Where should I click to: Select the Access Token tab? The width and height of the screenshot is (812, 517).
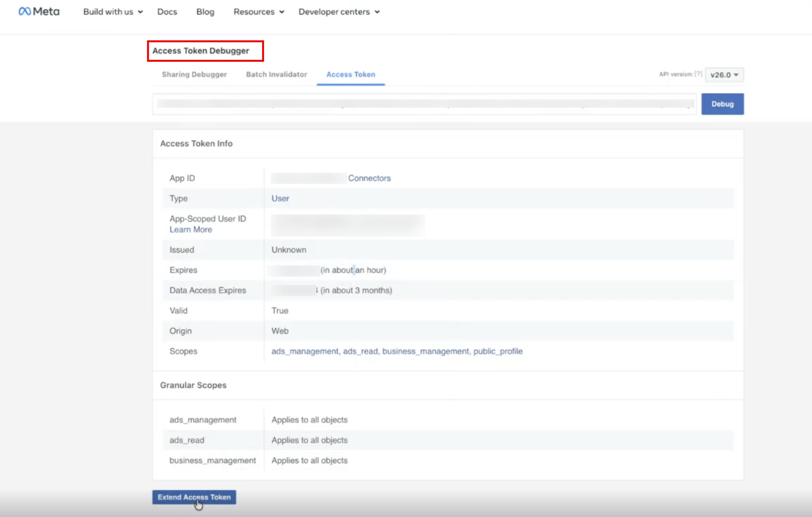(x=351, y=74)
